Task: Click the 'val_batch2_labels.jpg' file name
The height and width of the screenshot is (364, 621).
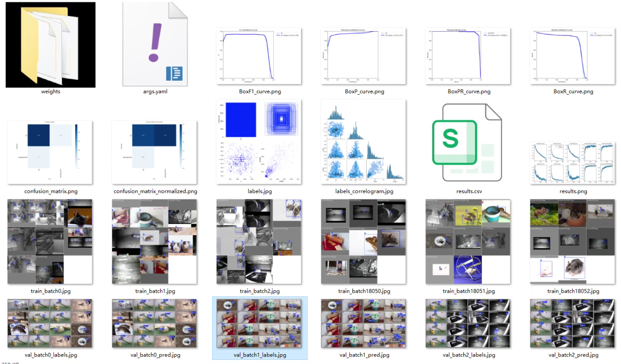Action: [469, 355]
